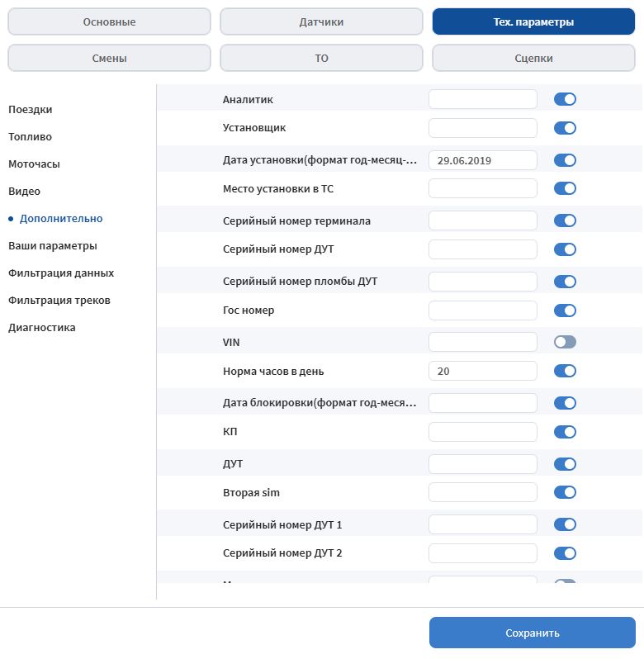Click the Дата установки input field
Image resolution: width=644 pixels, height=659 pixels.
(x=483, y=160)
